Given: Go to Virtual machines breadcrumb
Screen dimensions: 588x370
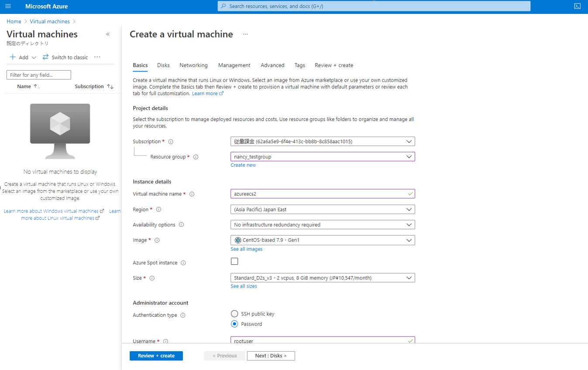Looking at the screenshot, I should point(50,21).
